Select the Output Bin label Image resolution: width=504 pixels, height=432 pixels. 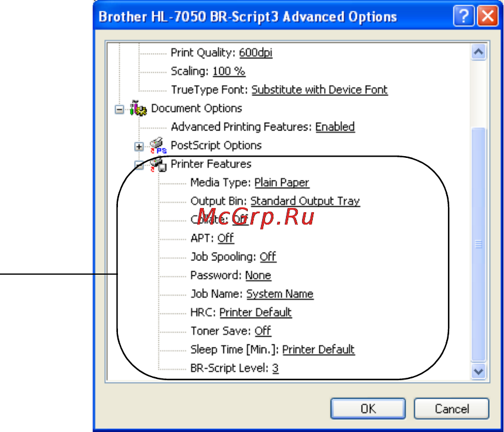(x=219, y=201)
